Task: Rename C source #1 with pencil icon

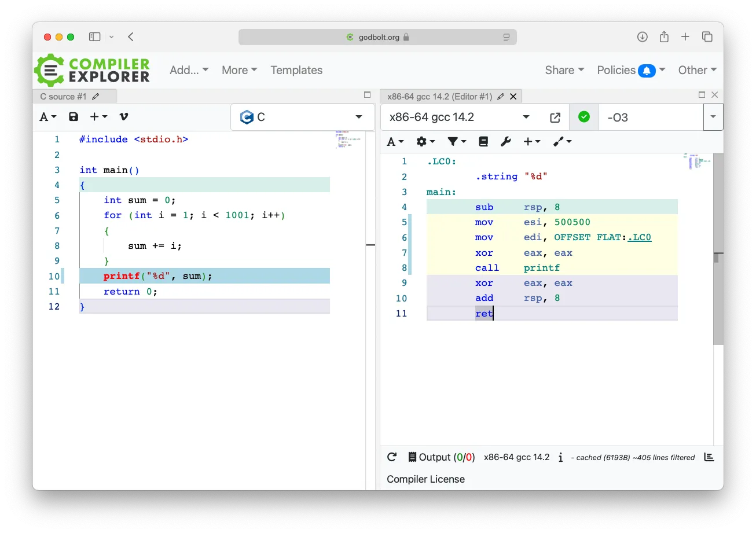Action: coord(96,97)
